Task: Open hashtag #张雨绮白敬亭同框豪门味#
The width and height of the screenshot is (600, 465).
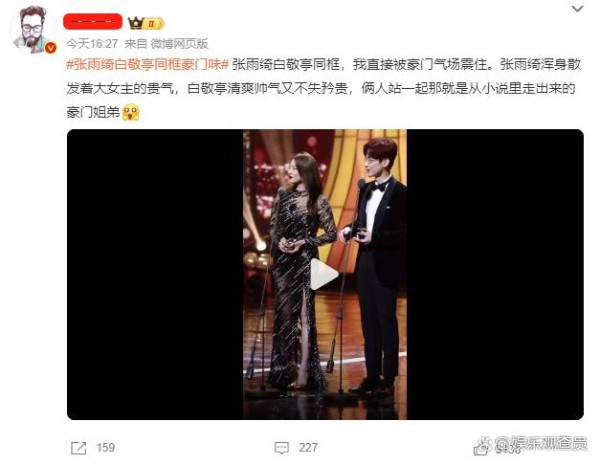Action: coord(147,65)
